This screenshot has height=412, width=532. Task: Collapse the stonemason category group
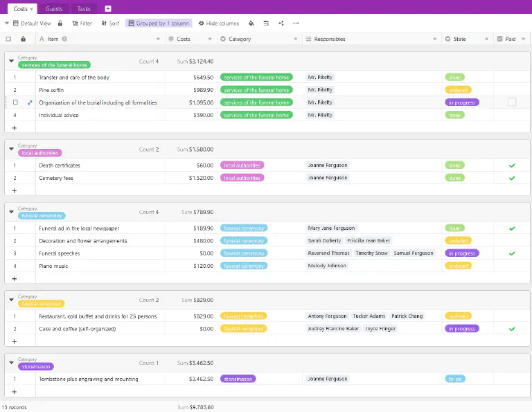pyautogui.click(x=11, y=363)
